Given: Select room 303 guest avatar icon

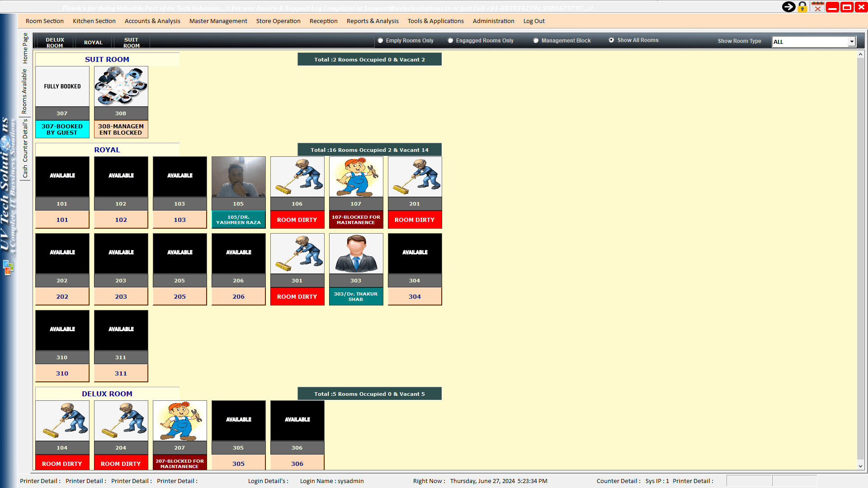Looking at the screenshot, I should [356, 253].
